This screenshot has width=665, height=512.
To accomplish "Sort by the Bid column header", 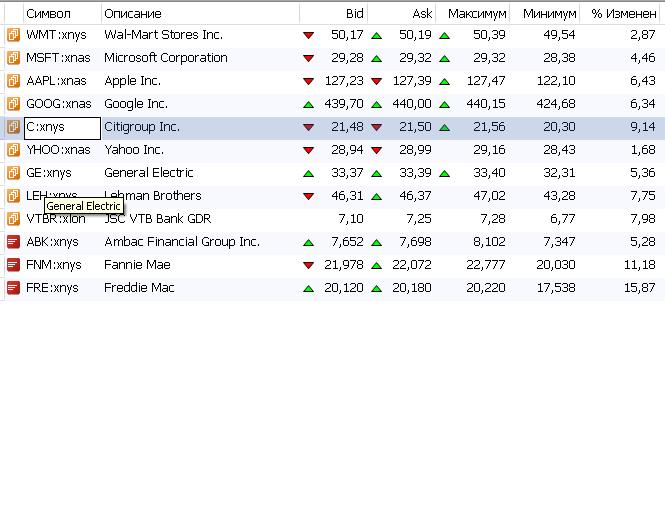I will pyautogui.click(x=333, y=14).
